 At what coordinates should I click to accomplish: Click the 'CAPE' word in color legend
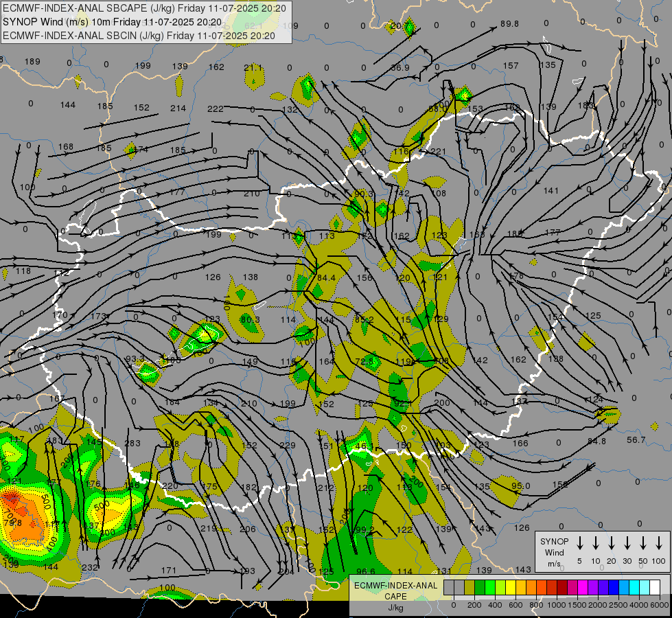coord(395,597)
